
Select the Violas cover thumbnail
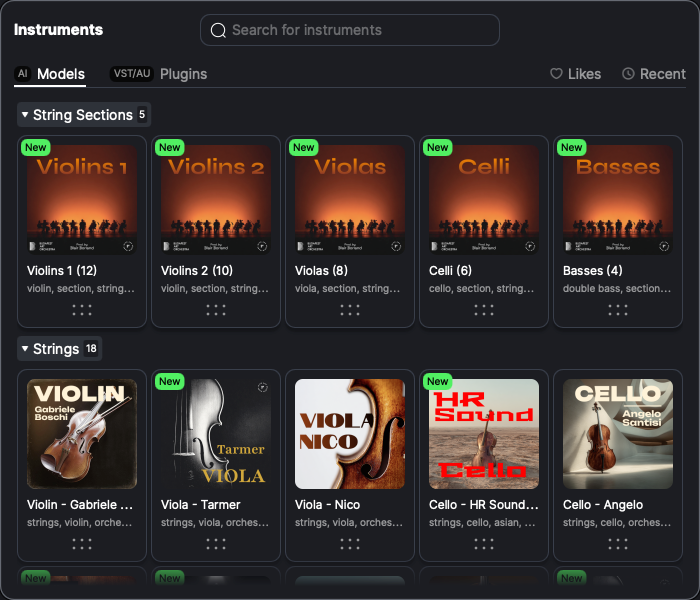(x=350, y=200)
